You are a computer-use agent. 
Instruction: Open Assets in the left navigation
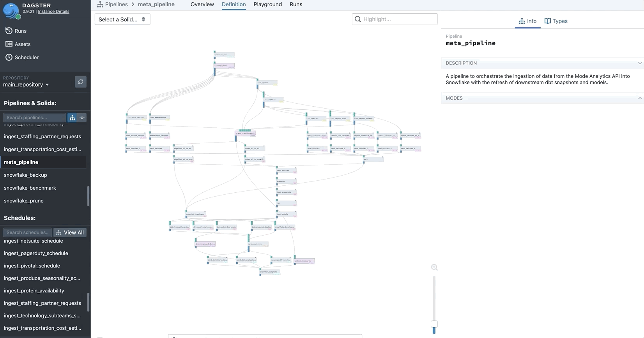pos(18,44)
